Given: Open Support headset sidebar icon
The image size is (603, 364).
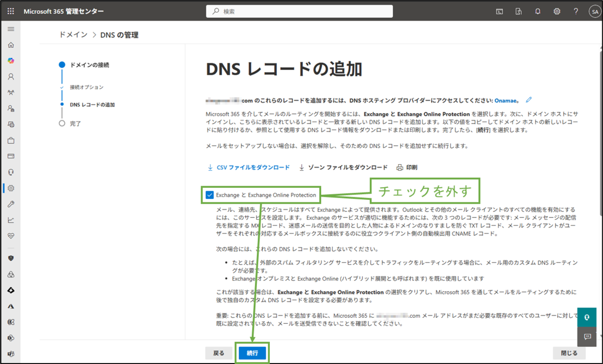Looking at the screenshot, I should 11,172.
